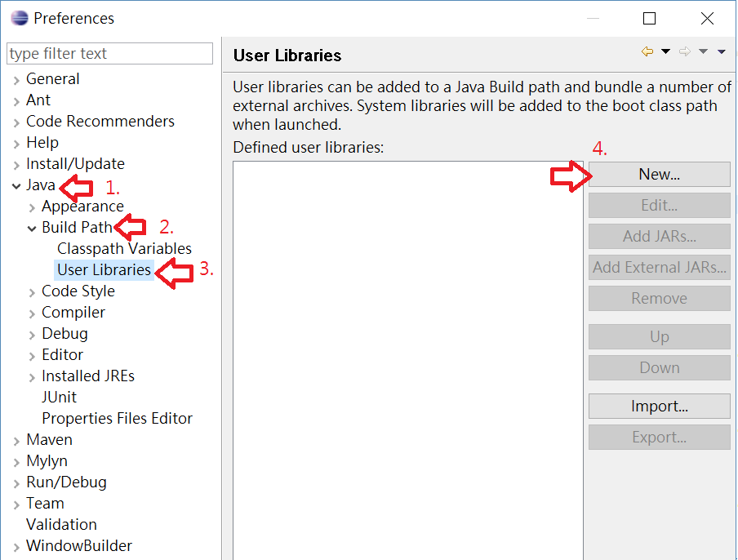738x560 pixels.
Task: Focus the type filter text field
Action: [109, 53]
